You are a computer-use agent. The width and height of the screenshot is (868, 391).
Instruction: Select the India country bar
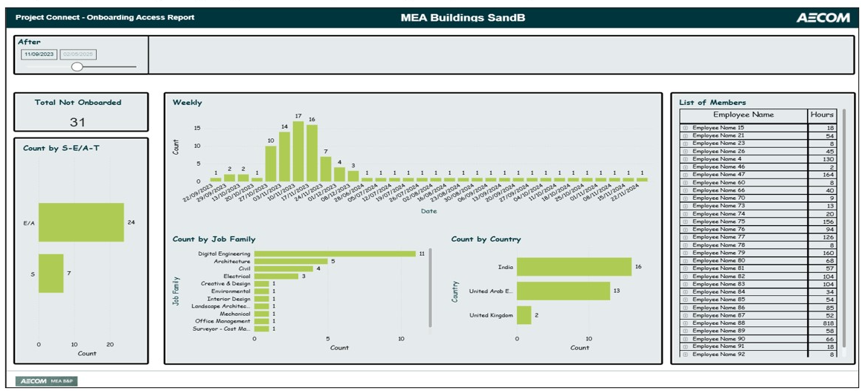pyautogui.click(x=574, y=267)
